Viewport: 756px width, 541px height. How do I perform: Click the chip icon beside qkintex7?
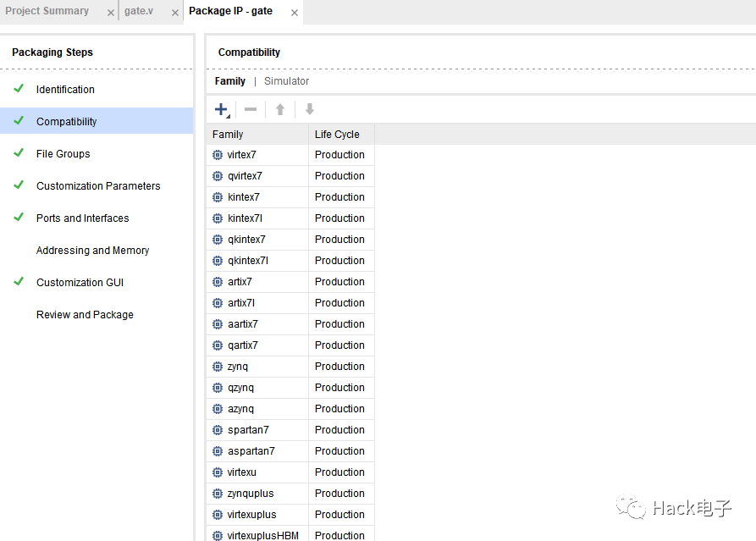click(218, 240)
